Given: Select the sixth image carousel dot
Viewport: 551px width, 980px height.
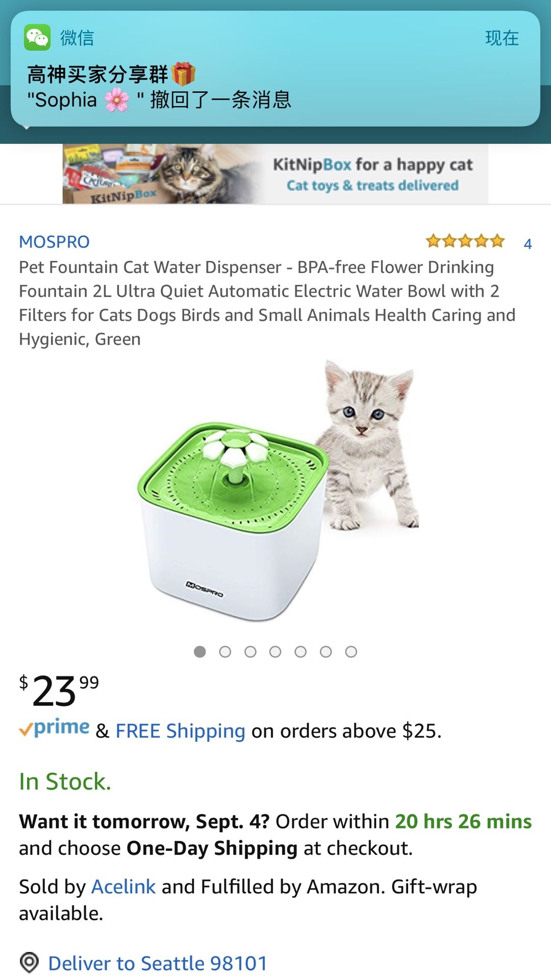Looking at the screenshot, I should [x=326, y=652].
